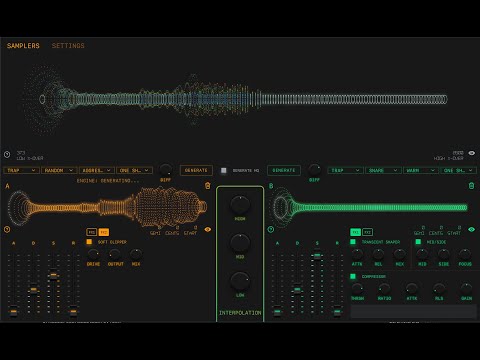Enable the Generate HQ checkbox

tap(224, 170)
